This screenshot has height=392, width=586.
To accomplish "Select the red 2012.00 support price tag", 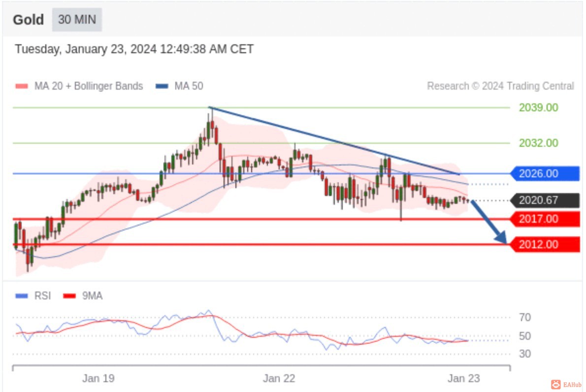I will 545,244.
